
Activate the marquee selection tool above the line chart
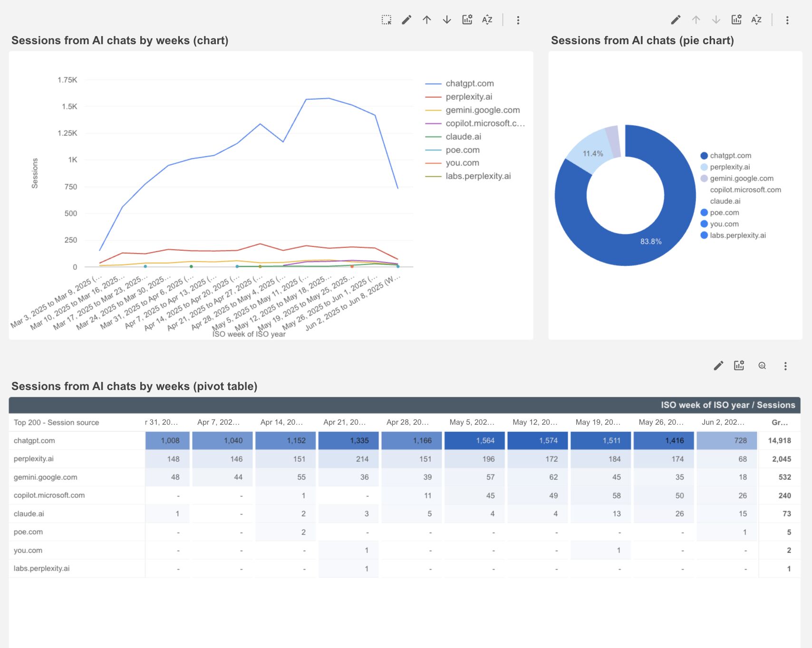(387, 20)
